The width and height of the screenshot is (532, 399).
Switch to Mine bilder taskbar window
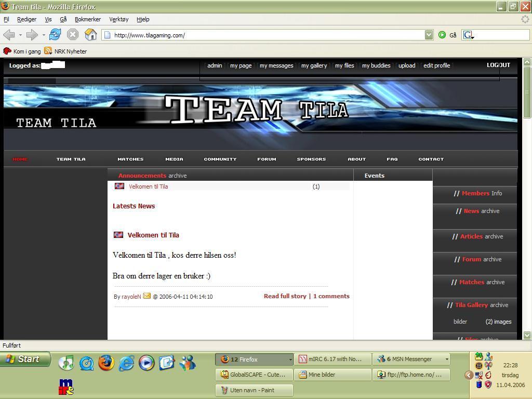click(x=332, y=375)
